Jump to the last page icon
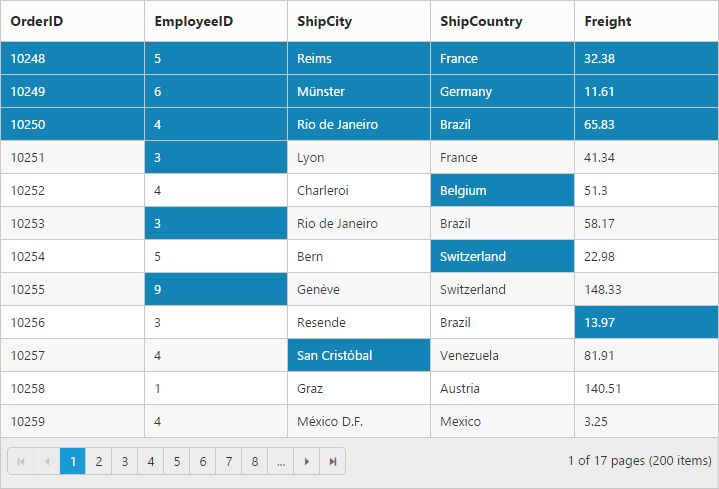This screenshot has width=719, height=489. (333, 461)
